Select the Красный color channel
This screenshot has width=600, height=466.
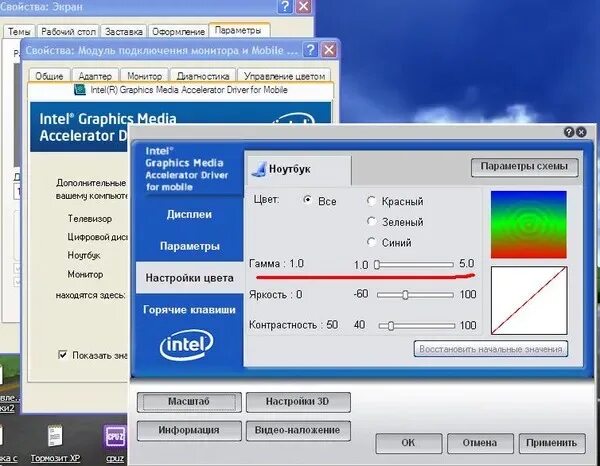click(x=371, y=201)
